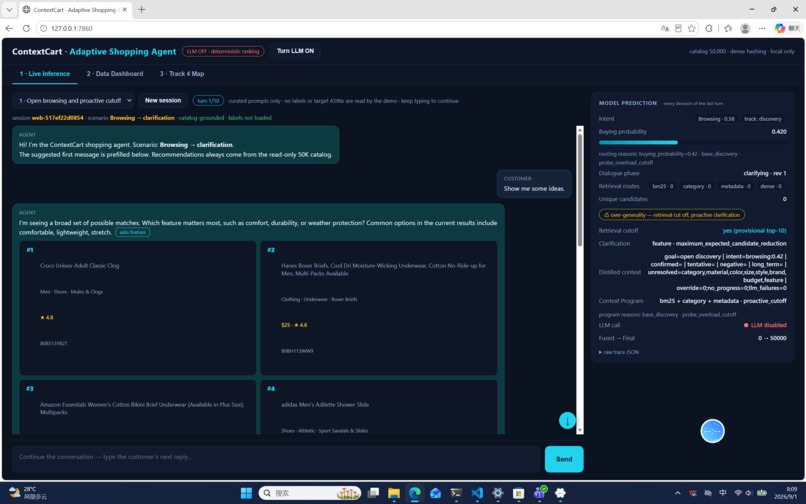The image size is (806, 504).
Task: Open the browser profile avatar
Action: coord(745,28)
